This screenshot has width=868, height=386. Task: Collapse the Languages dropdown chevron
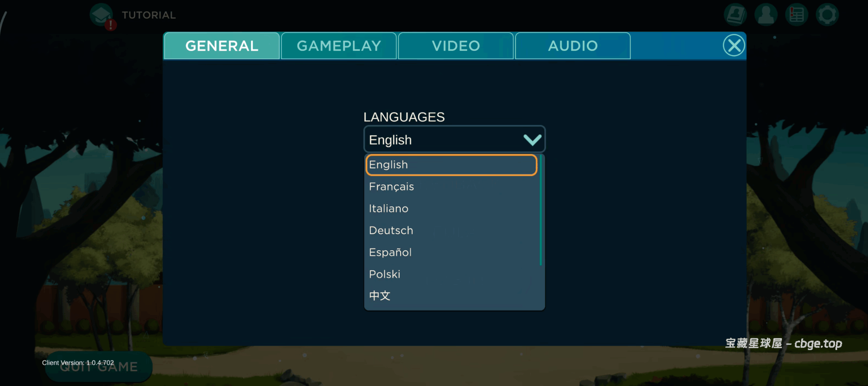[532, 140]
